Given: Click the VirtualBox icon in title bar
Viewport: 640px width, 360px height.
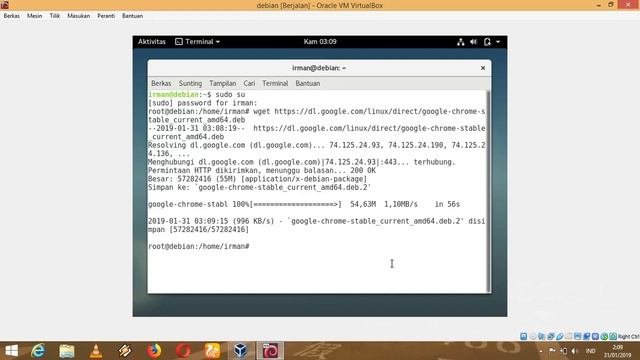Looking at the screenshot, I should [x=4, y=5].
